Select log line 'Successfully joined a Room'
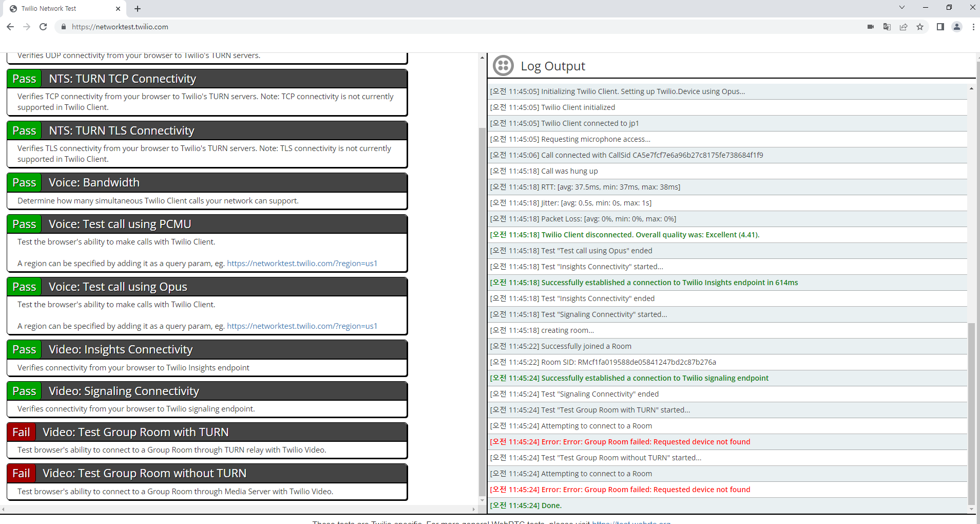The width and height of the screenshot is (980, 524). (728, 346)
